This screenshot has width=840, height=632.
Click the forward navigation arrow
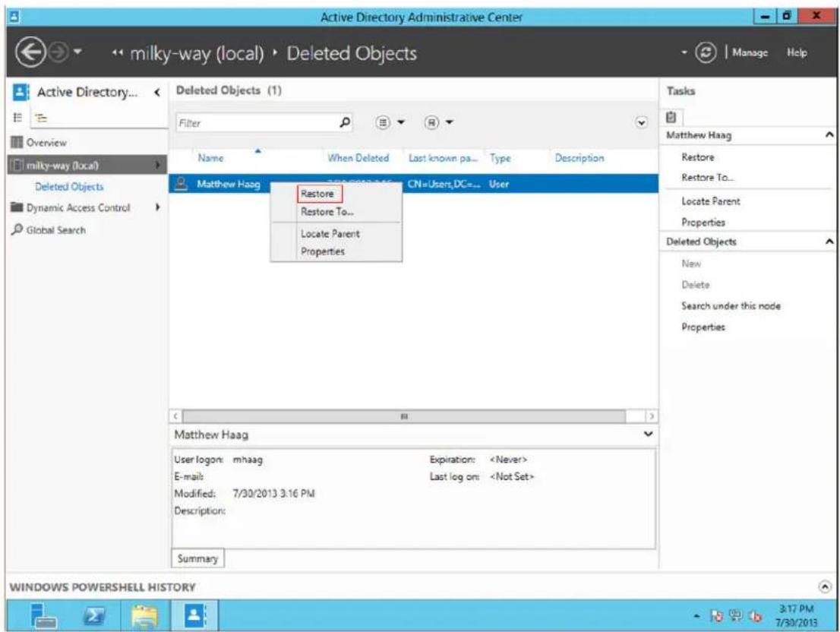click(58, 52)
